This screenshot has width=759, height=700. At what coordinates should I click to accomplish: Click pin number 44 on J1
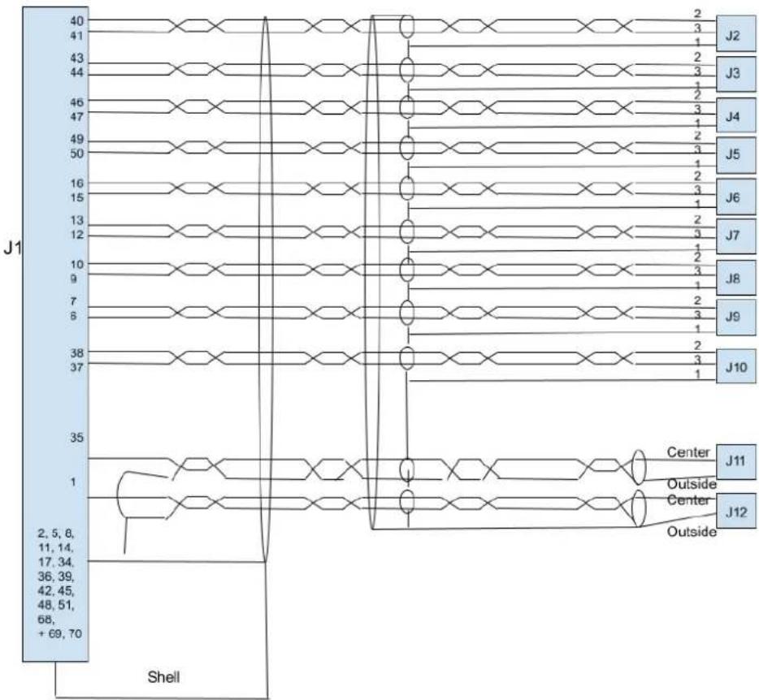(77, 72)
